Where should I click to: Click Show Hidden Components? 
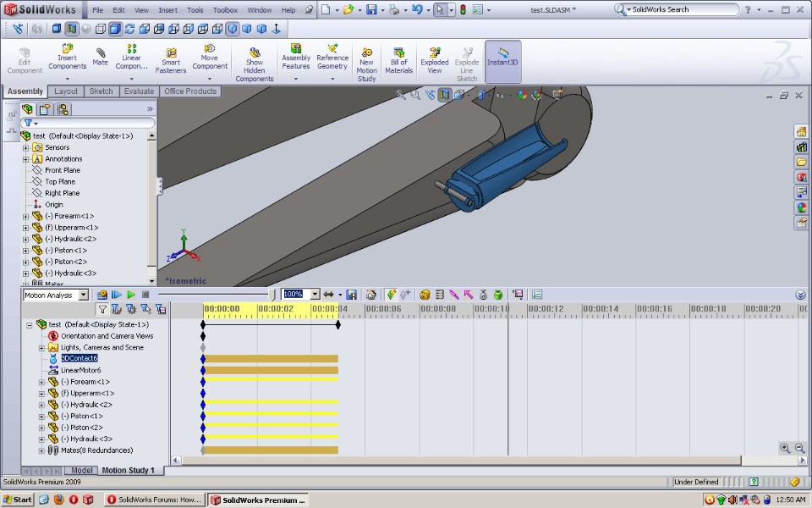coord(255,63)
